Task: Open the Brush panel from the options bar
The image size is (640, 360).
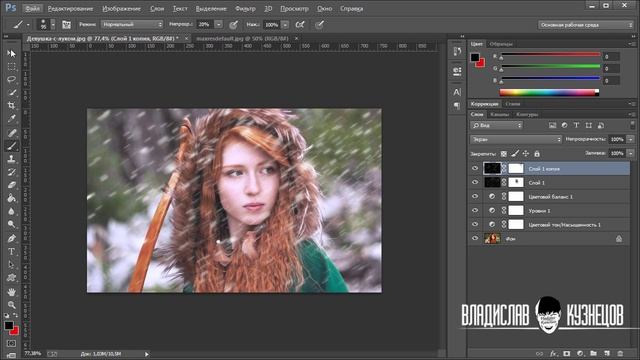Action: pos(66,25)
